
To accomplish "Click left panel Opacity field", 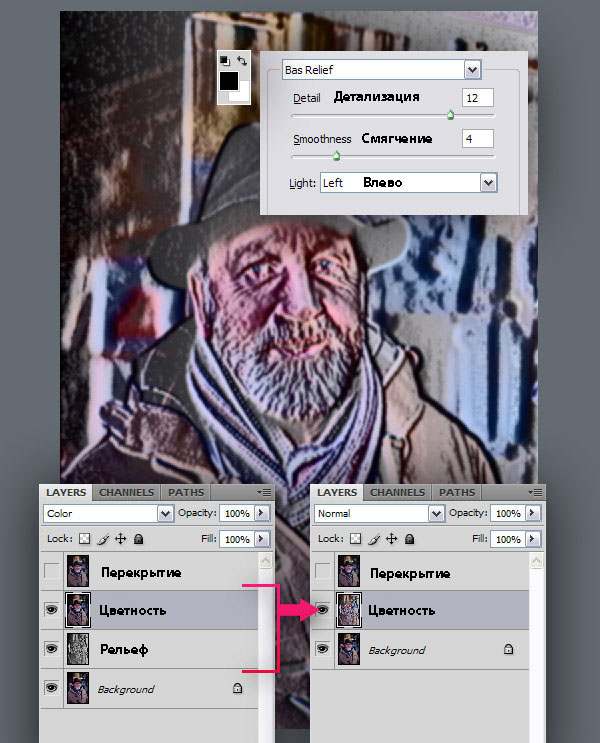I will pyautogui.click(x=237, y=513).
